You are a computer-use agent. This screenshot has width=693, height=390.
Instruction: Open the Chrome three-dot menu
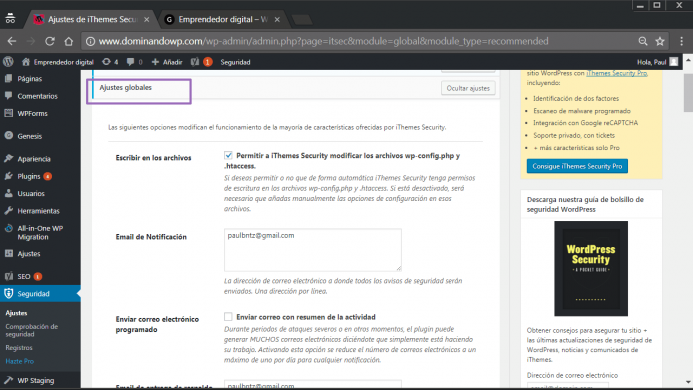(x=682, y=41)
